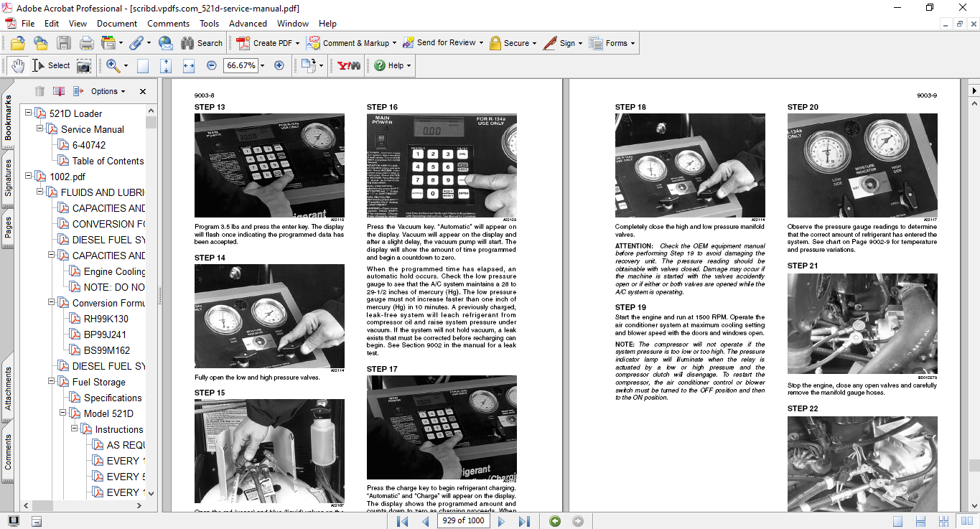Click the Save floppy disk icon
The width and height of the screenshot is (980, 529).
tap(64, 43)
